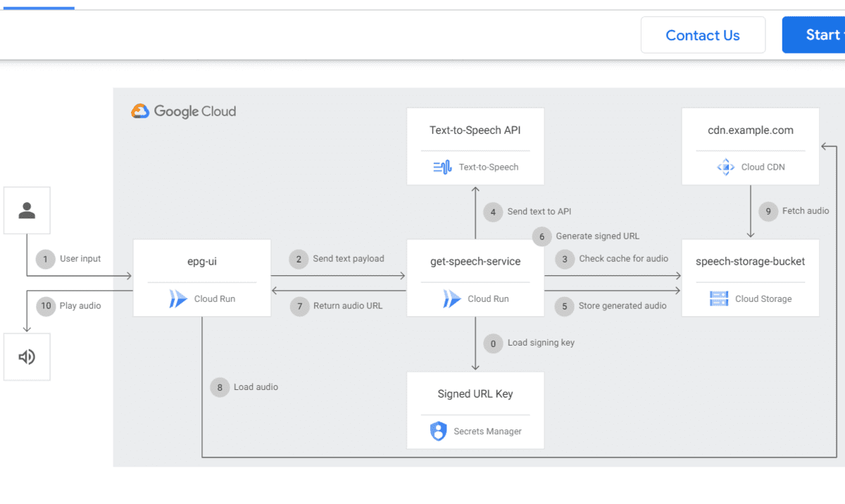Click the speech-storage-bucket title text
The height and width of the screenshot is (504, 845).
750,261
